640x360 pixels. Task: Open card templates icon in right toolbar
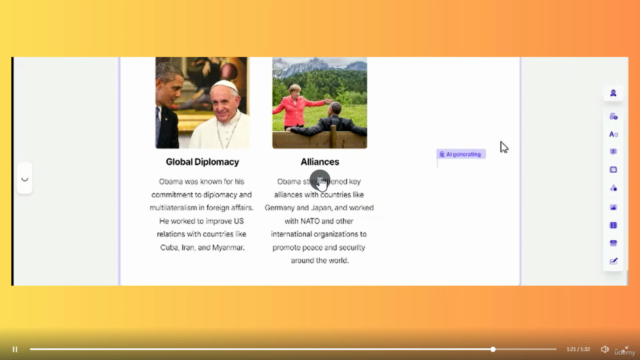pos(613,117)
